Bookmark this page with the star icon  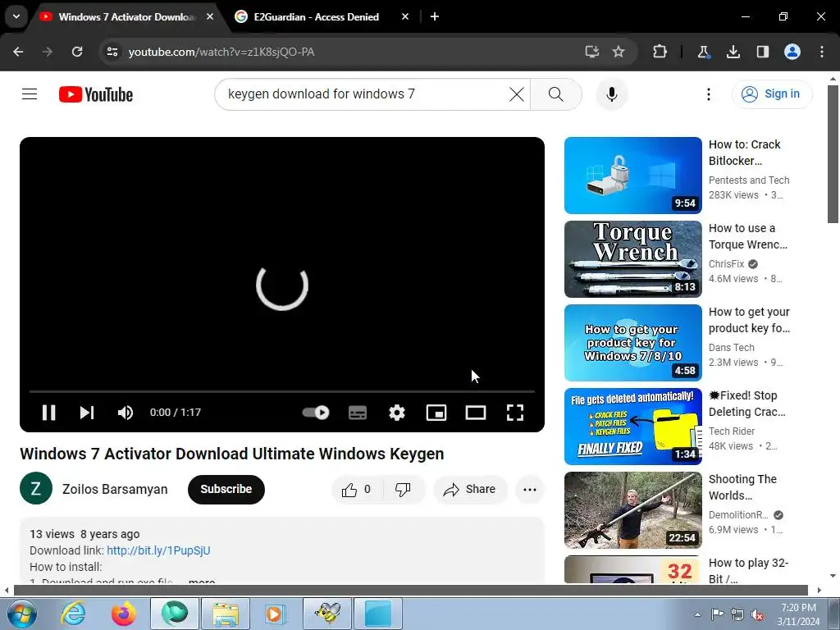pos(619,52)
